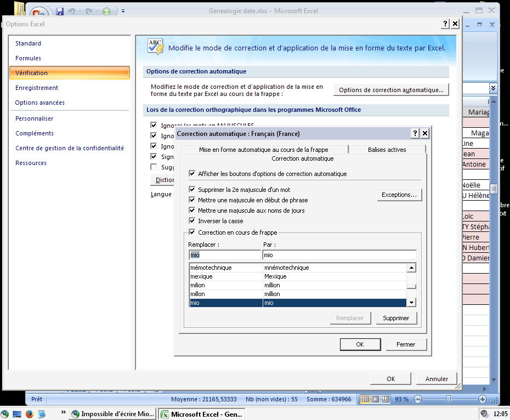Open 'Mise en forme automatique au cours de la frappe' tab
Image resolution: width=510 pixels, height=420 pixels.
pyautogui.click(x=263, y=149)
